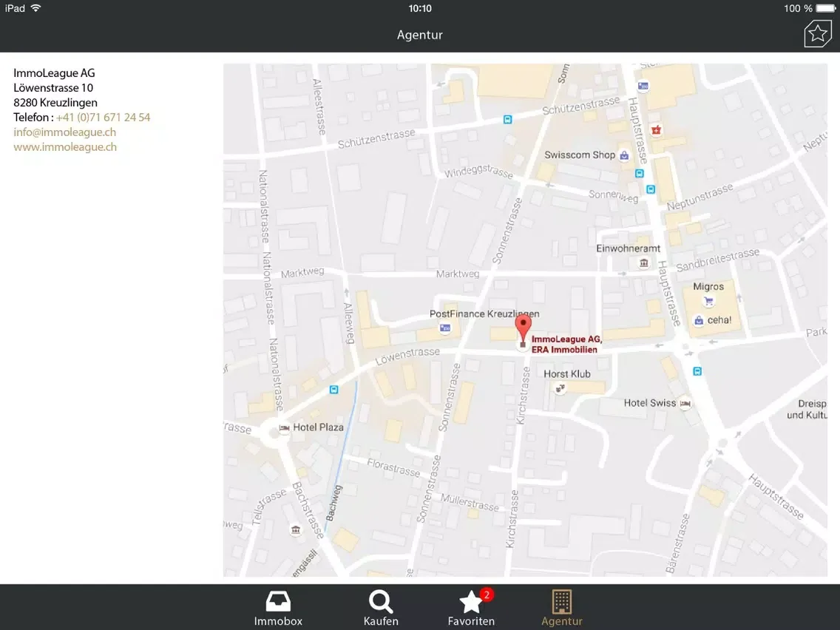Tap the favorite star icon in header
840x630 pixels.
818,34
